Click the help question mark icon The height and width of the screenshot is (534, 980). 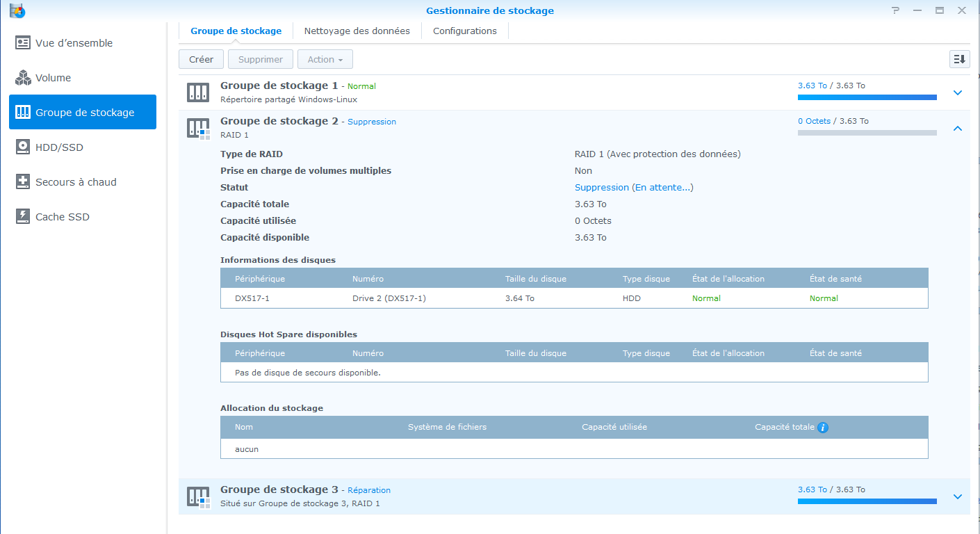coord(897,10)
